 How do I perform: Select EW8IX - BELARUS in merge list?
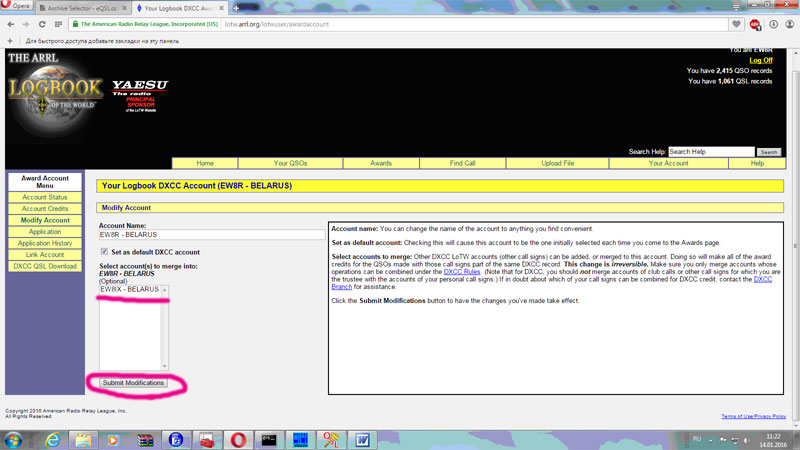click(129, 289)
